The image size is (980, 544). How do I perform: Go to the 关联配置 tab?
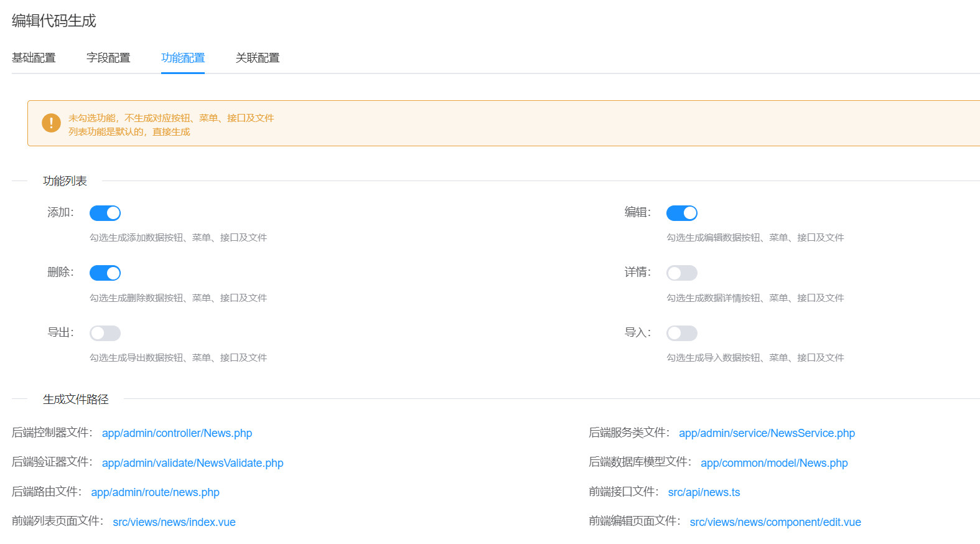tap(258, 58)
